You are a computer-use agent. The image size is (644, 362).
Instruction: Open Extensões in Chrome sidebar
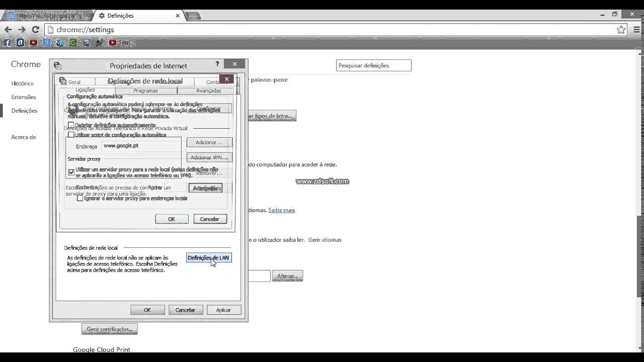point(24,97)
